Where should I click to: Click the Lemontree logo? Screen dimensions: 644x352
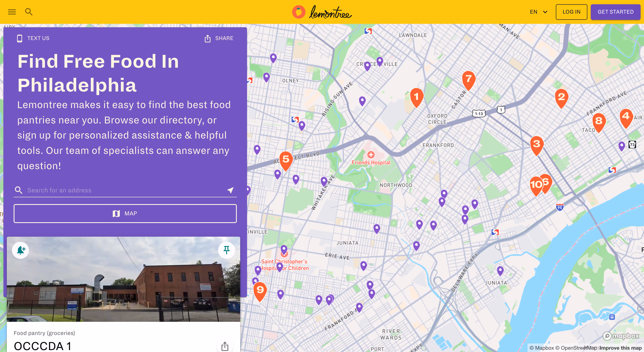click(322, 12)
